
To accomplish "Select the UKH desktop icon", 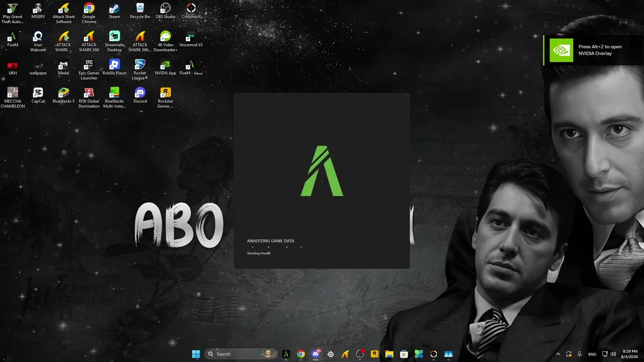I will (x=13, y=67).
